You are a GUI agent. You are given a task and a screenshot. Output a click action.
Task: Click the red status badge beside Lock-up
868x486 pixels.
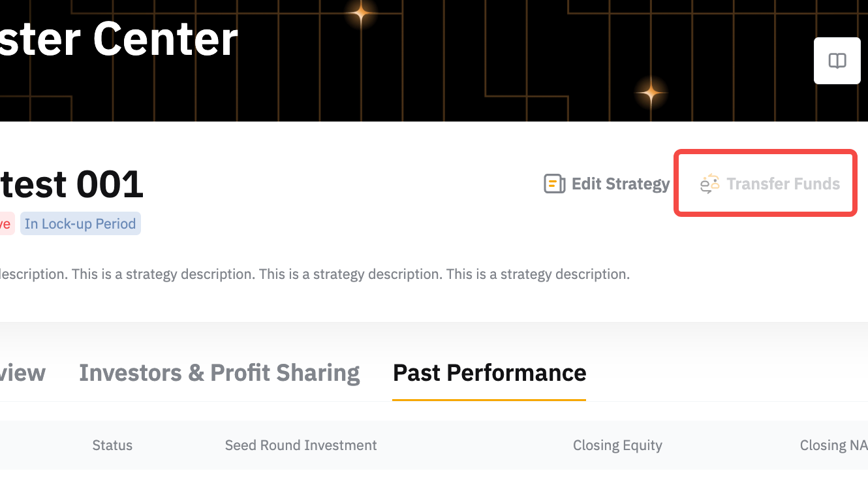[5, 224]
